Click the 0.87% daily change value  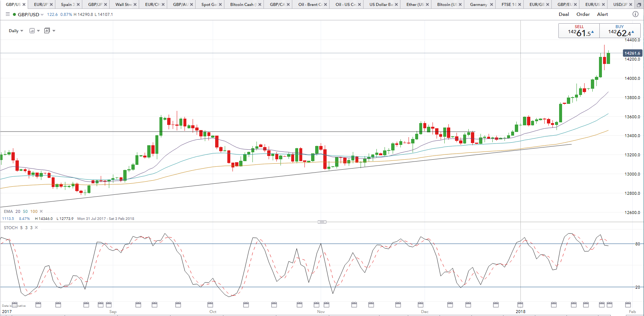[x=66, y=14]
